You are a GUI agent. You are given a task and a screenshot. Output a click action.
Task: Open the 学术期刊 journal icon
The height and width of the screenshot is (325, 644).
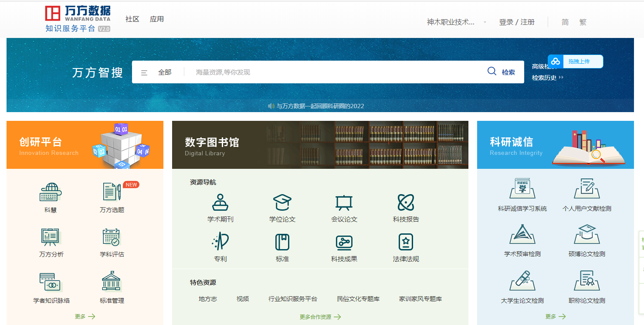click(220, 203)
